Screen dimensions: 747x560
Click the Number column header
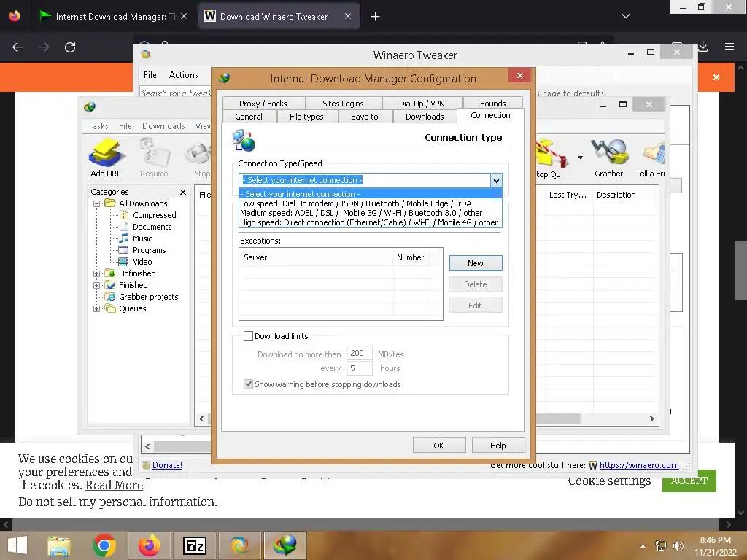411,257
